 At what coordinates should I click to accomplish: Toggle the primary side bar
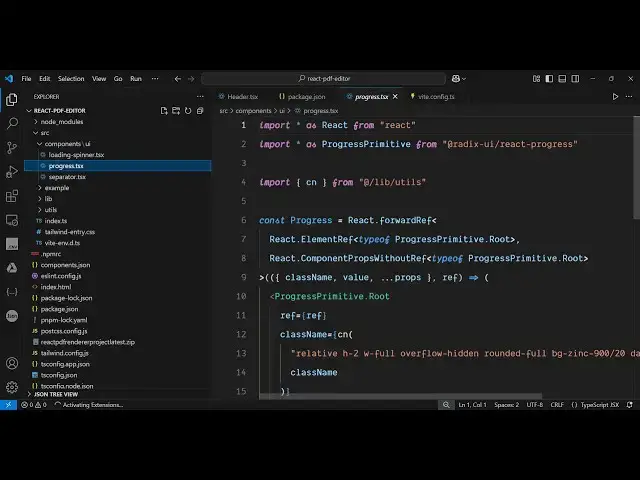tap(549, 79)
